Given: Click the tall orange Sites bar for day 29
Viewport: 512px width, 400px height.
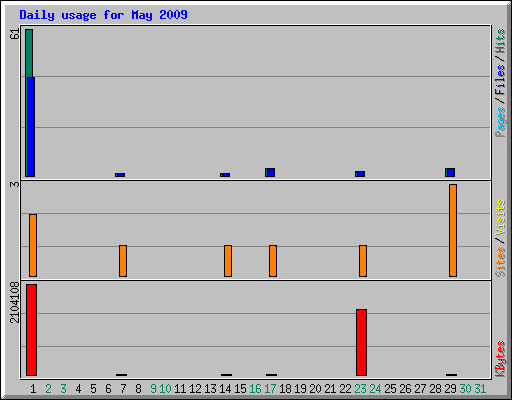Looking at the screenshot, I should click(453, 230).
